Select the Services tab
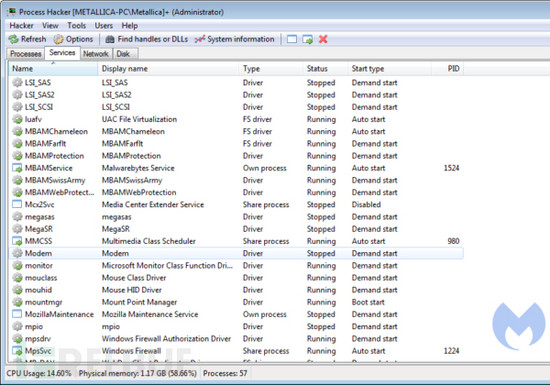 [x=62, y=53]
